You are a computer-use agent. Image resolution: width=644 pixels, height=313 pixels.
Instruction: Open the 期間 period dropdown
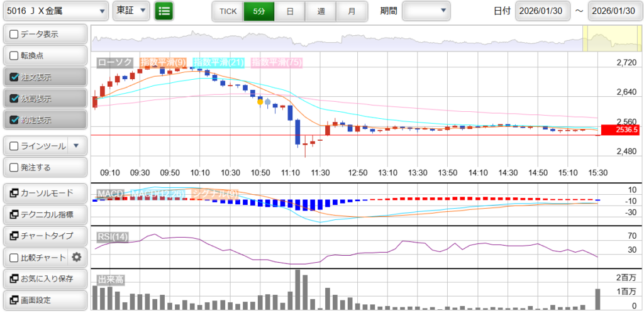point(426,11)
